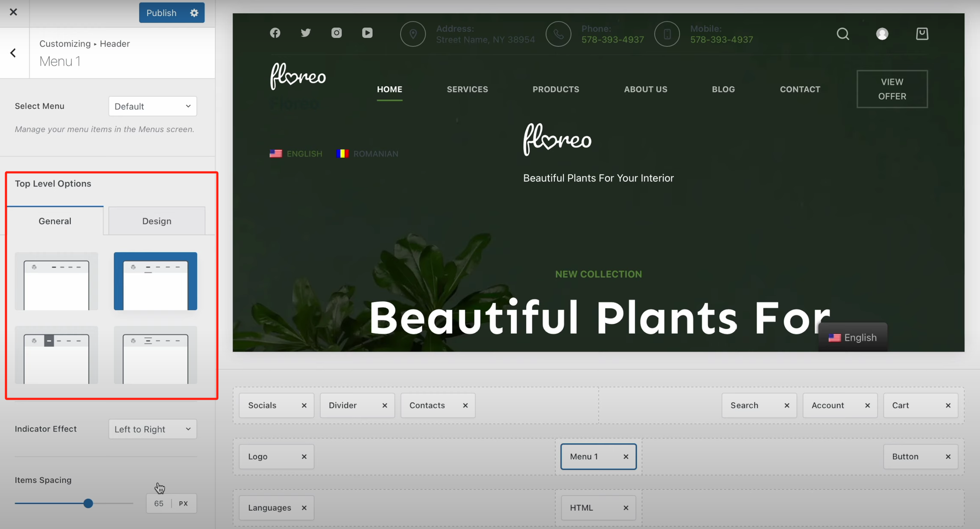980x529 pixels.
Task: Click the Items Spacing slider handle
Action: [x=88, y=503]
